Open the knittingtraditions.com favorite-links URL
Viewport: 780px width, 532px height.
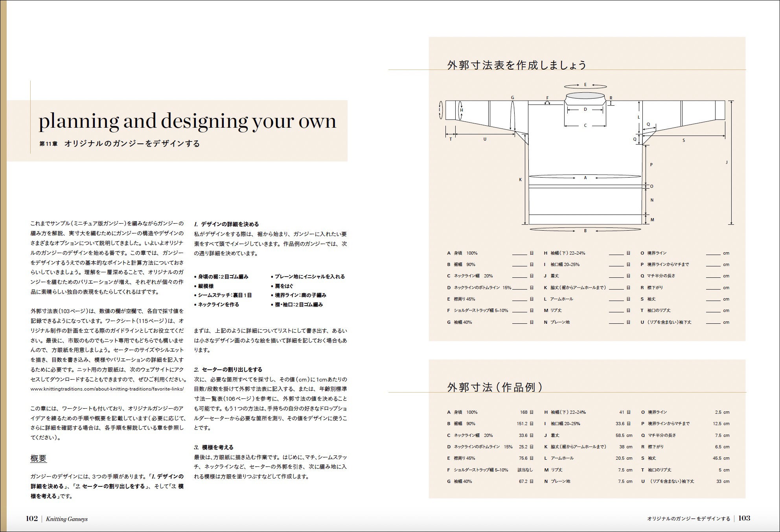(x=107, y=389)
